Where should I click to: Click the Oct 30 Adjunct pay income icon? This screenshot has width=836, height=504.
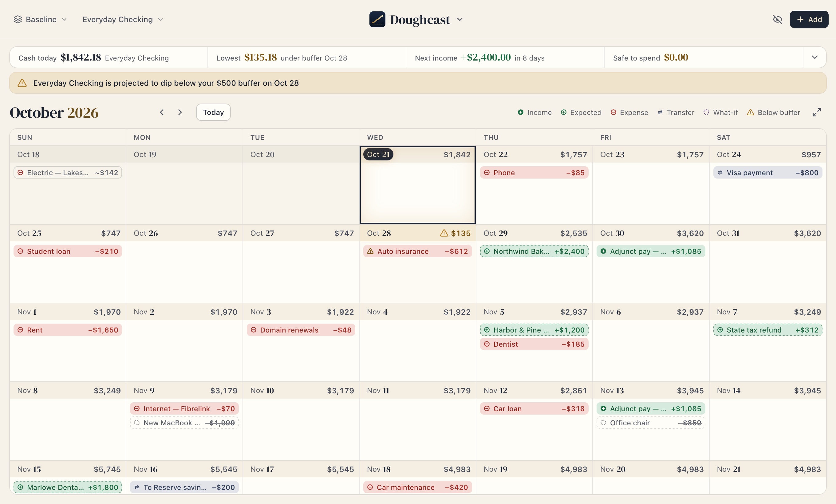coord(603,251)
